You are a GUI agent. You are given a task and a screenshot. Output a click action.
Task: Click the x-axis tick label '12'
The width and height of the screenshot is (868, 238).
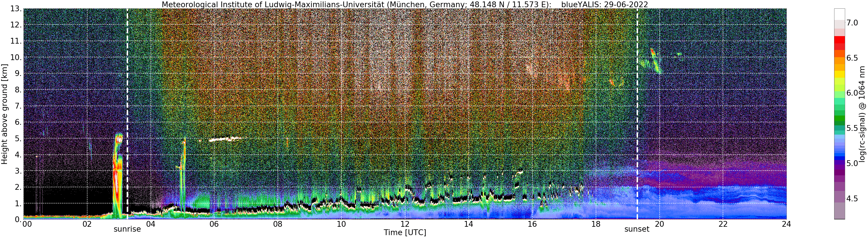(x=405, y=224)
